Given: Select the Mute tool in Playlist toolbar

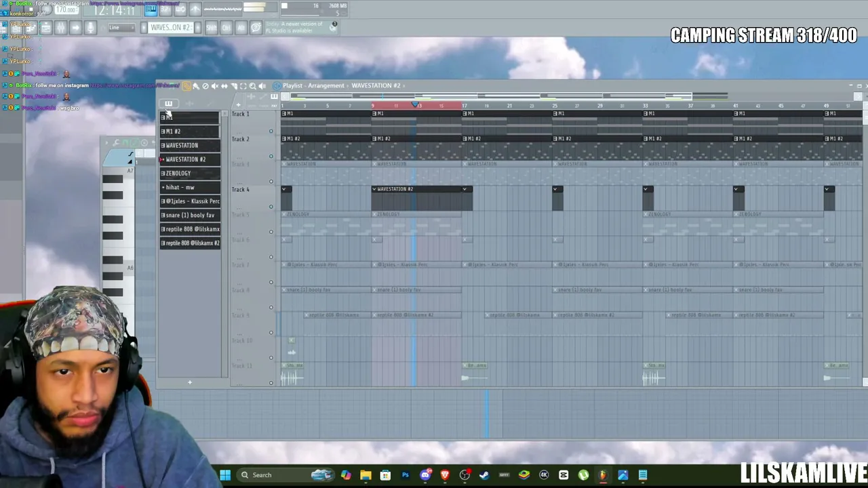Looking at the screenshot, I should [215, 86].
